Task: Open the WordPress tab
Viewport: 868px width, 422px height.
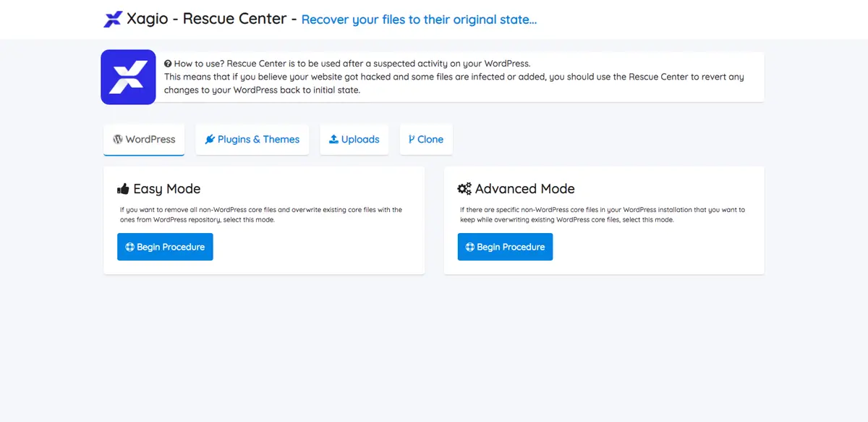Action: coord(144,139)
